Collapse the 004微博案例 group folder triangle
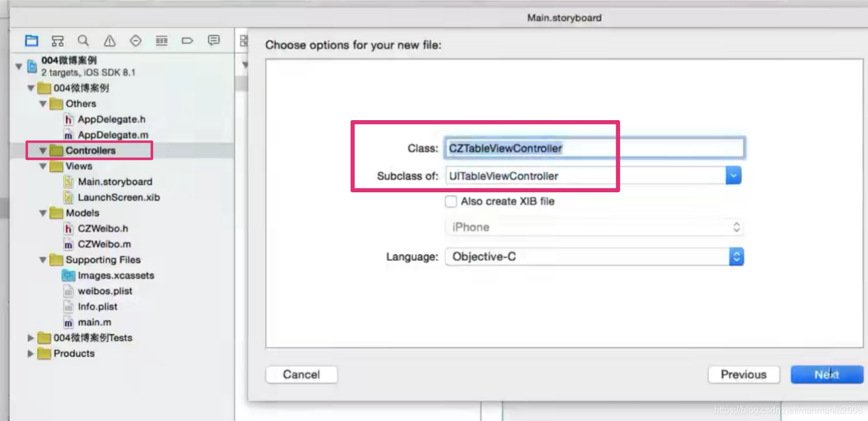868x421 pixels. pos(31,88)
